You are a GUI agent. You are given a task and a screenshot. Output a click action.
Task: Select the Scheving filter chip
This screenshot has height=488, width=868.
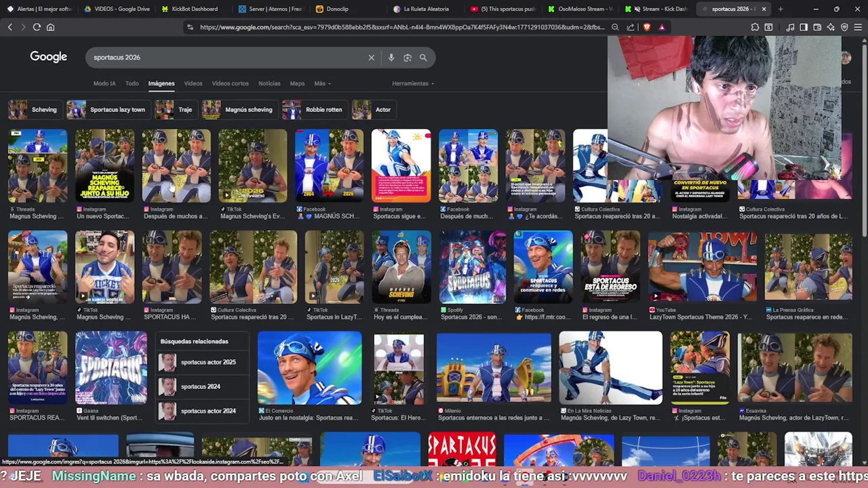(x=34, y=109)
